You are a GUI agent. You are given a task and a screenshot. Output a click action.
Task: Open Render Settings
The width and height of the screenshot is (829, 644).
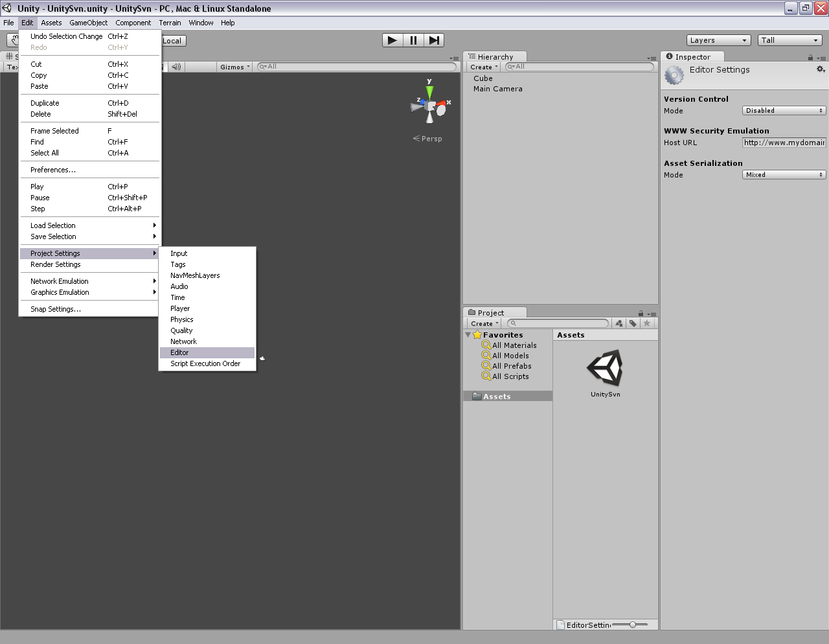point(89,264)
